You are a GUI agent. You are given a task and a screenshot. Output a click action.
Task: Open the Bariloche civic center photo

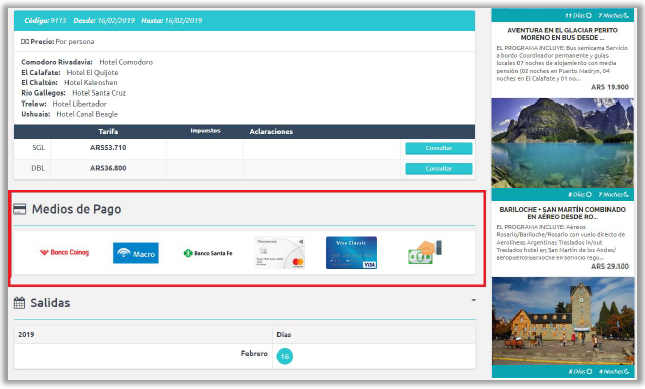pos(562,321)
